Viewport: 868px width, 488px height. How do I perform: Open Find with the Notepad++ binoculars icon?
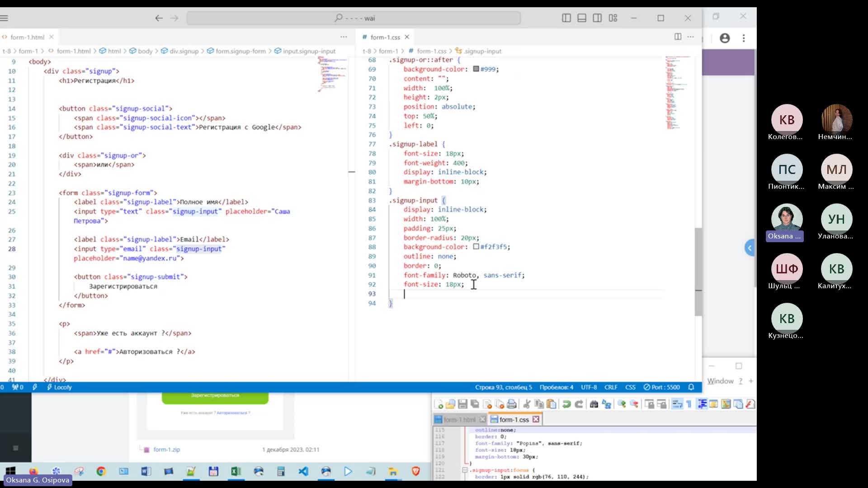click(x=594, y=404)
